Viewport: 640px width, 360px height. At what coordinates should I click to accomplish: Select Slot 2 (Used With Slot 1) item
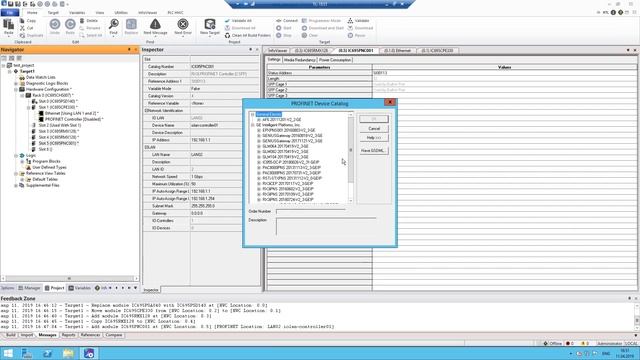(x=60, y=125)
